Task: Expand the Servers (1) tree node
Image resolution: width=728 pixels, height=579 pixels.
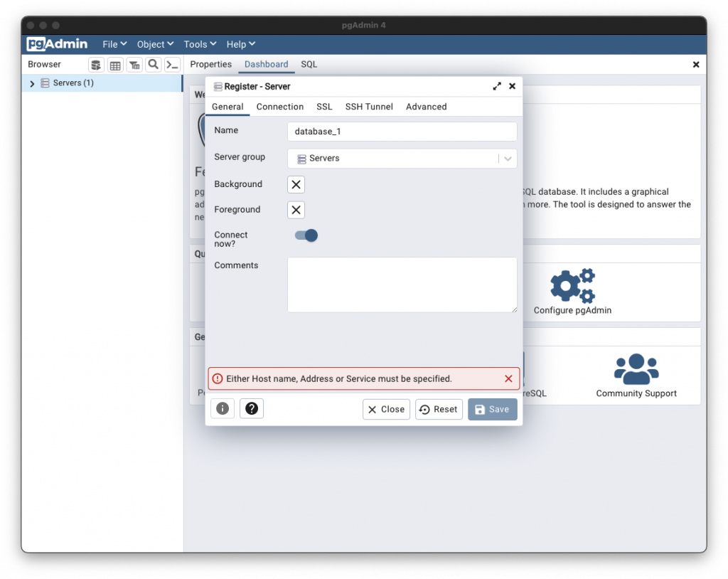Action: click(x=32, y=84)
